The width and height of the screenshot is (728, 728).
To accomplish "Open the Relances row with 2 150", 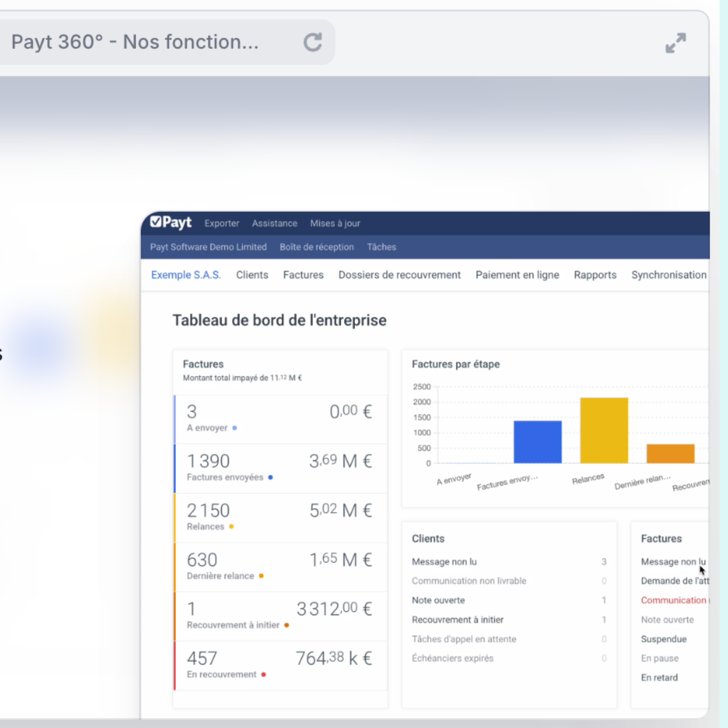I will coord(281,518).
